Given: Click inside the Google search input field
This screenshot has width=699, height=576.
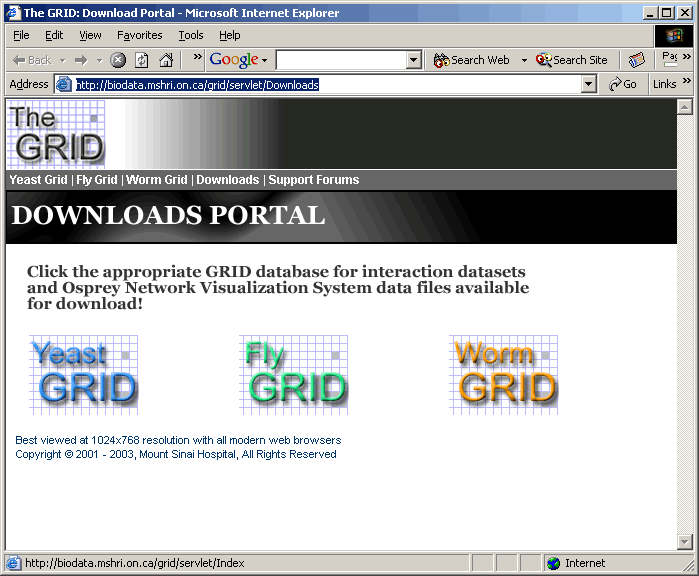Looking at the screenshot, I should point(340,60).
